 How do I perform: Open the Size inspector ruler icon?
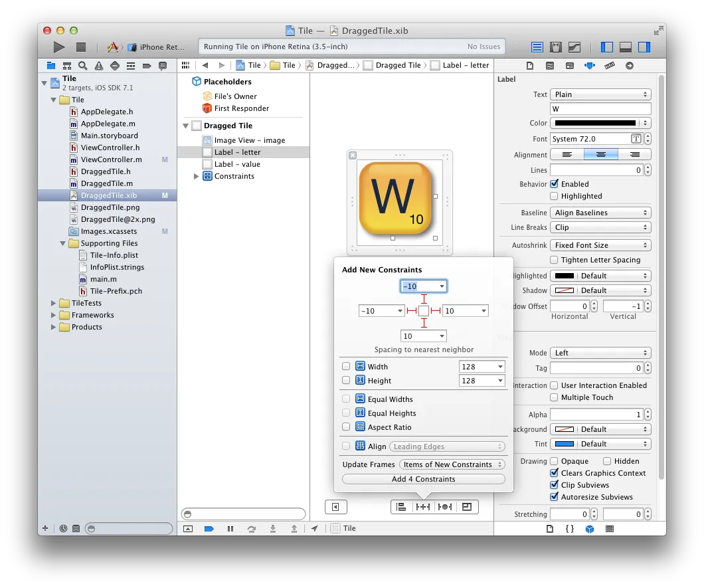[609, 66]
